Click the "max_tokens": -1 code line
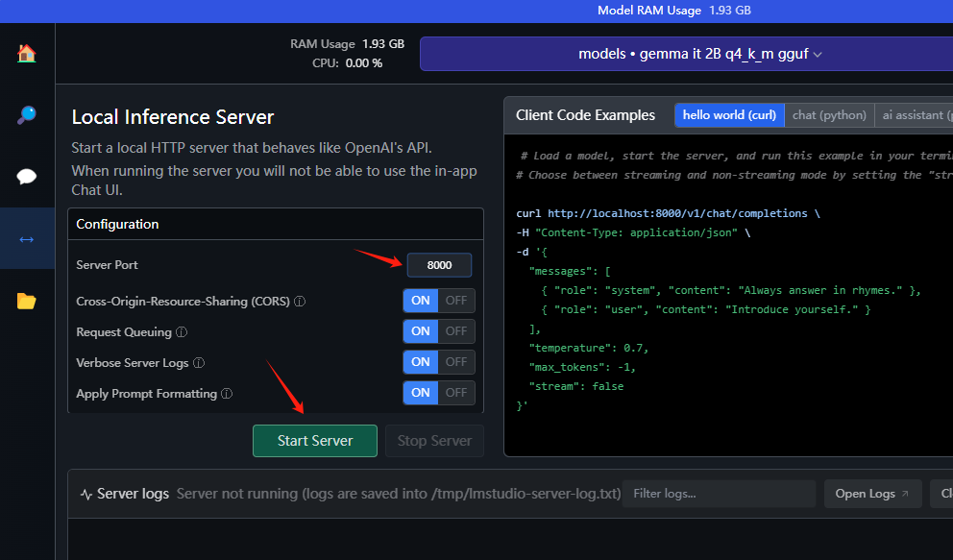The height and width of the screenshot is (560, 953). (582, 367)
